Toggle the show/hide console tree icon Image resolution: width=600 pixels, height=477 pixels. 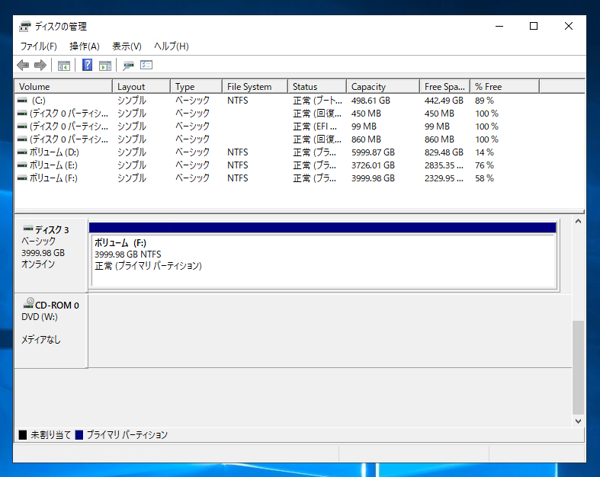64,66
